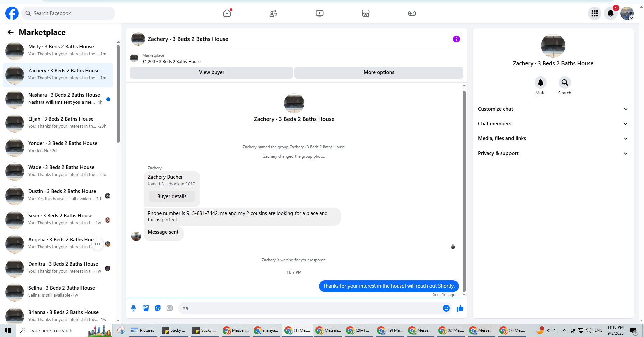The image size is (644, 337).
Task: Send a voice clip microphone icon
Action: click(x=133, y=308)
